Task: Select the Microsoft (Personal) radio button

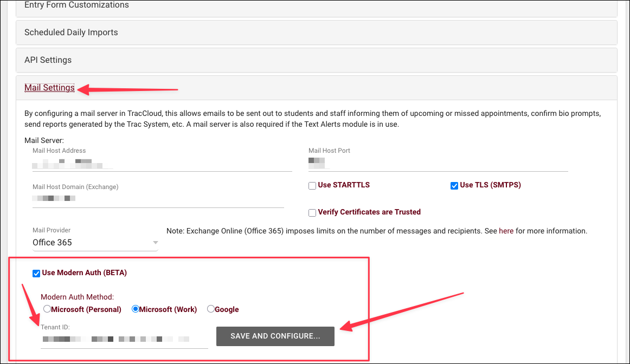Action: pyautogui.click(x=47, y=309)
